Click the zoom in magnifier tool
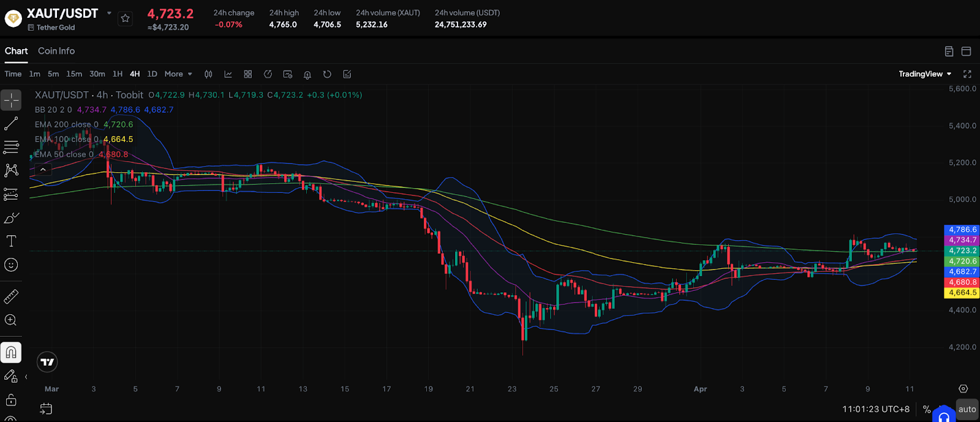Viewport: 980px width, 422px height. (x=11, y=320)
